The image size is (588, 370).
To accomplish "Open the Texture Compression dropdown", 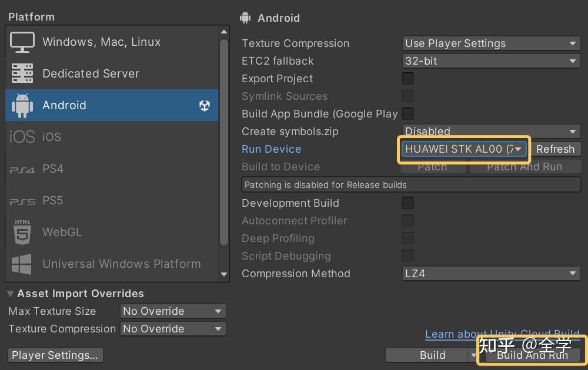I will click(491, 43).
